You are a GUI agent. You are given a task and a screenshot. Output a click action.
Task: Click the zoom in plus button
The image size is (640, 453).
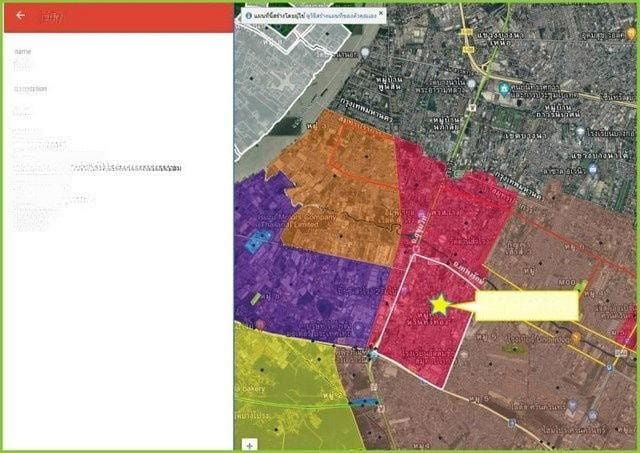pos(249,443)
